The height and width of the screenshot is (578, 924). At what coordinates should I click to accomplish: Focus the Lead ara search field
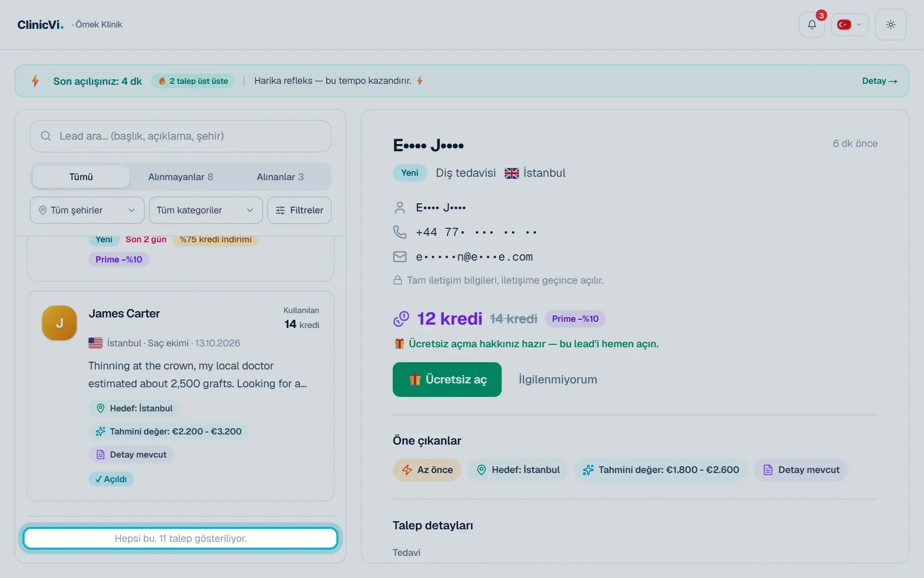coord(180,136)
